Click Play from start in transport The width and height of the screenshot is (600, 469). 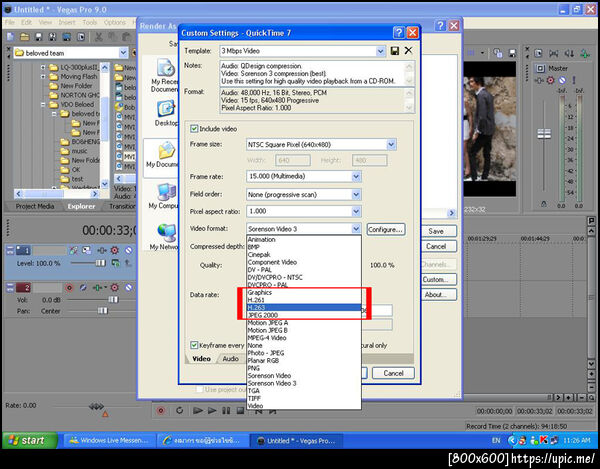[x=197, y=410]
